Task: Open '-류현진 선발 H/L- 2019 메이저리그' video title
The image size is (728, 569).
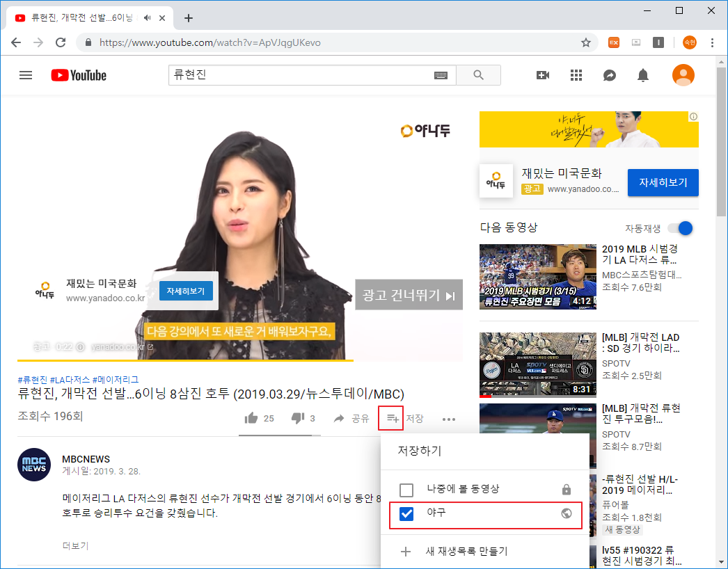Action: (640, 485)
